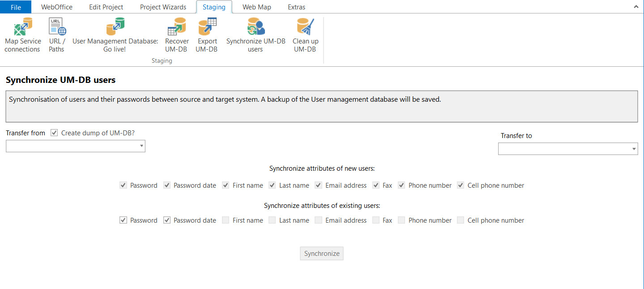Open the Transfer from dropdown
This screenshot has height=289, width=644.
click(x=141, y=146)
